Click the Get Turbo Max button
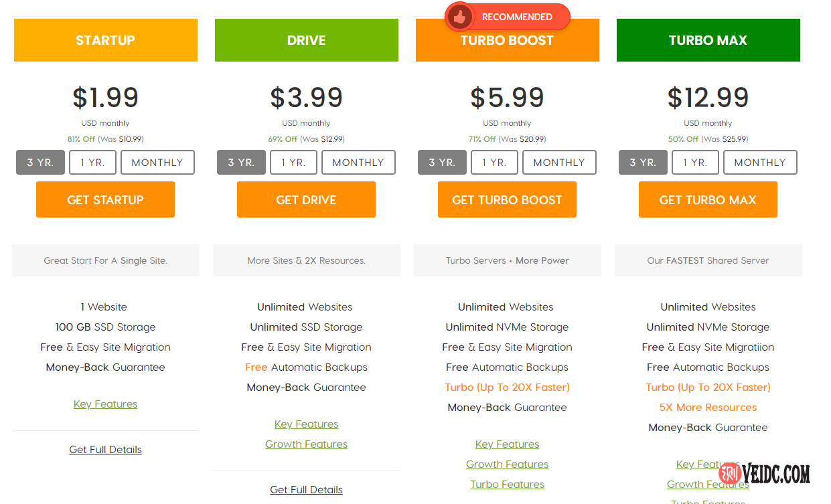 [x=708, y=199]
